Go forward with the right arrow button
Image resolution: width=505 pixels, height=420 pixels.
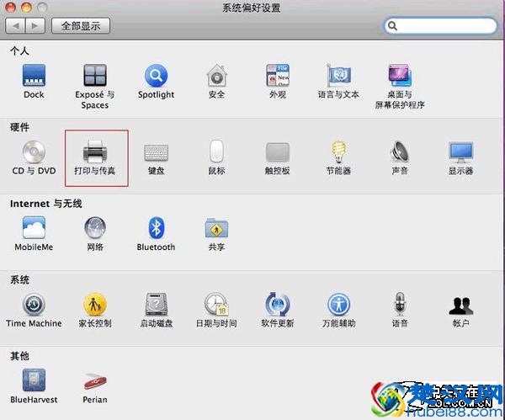pyautogui.click(x=35, y=26)
